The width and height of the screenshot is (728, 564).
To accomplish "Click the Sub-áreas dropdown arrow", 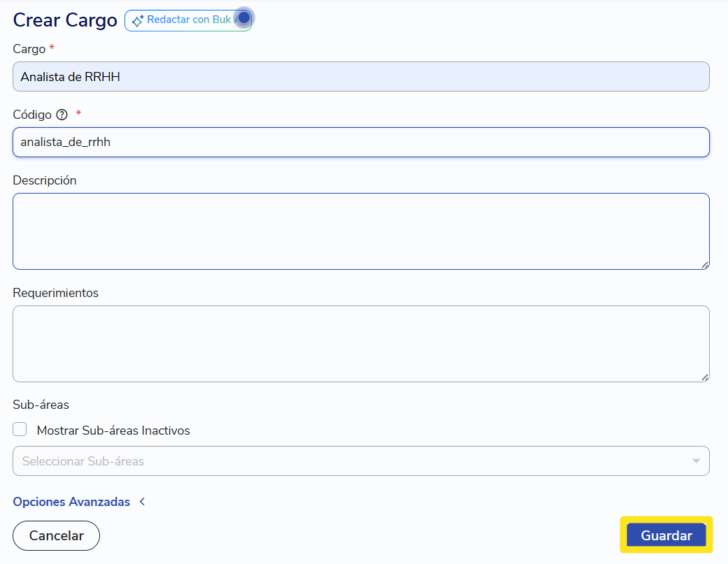I will point(696,461).
